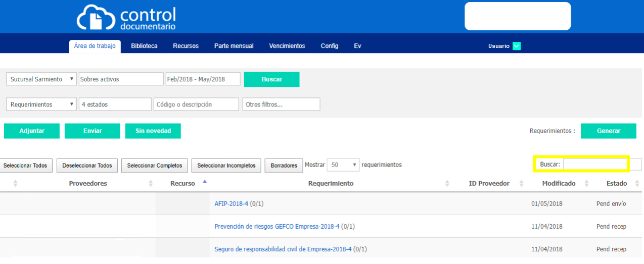Sort table by Proveedores column header
Image resolution: width=644 pixels, height=264 pixels.
pos(88,184)
